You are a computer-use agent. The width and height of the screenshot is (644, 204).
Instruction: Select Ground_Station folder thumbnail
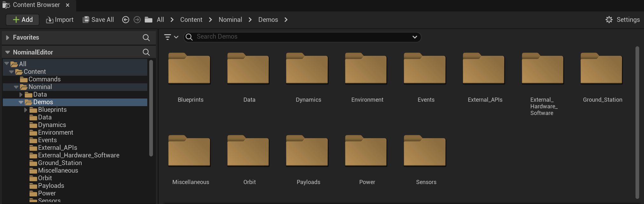[x=601, y=68]
